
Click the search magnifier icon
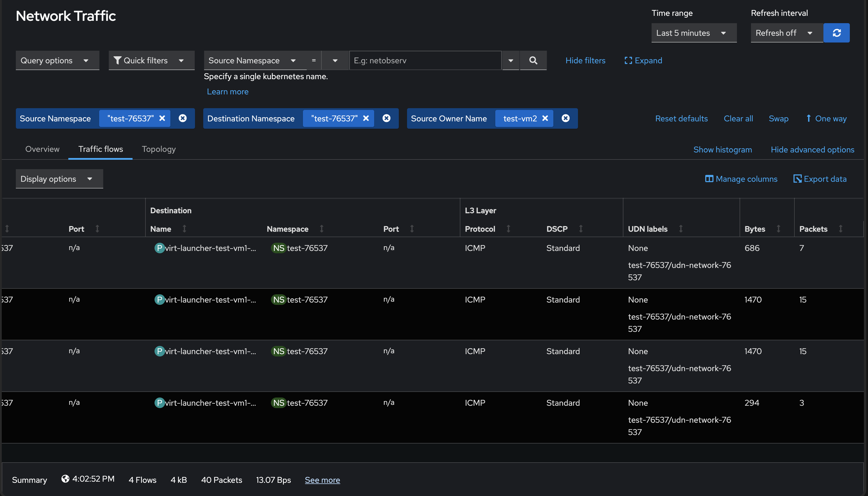point(533,60)
